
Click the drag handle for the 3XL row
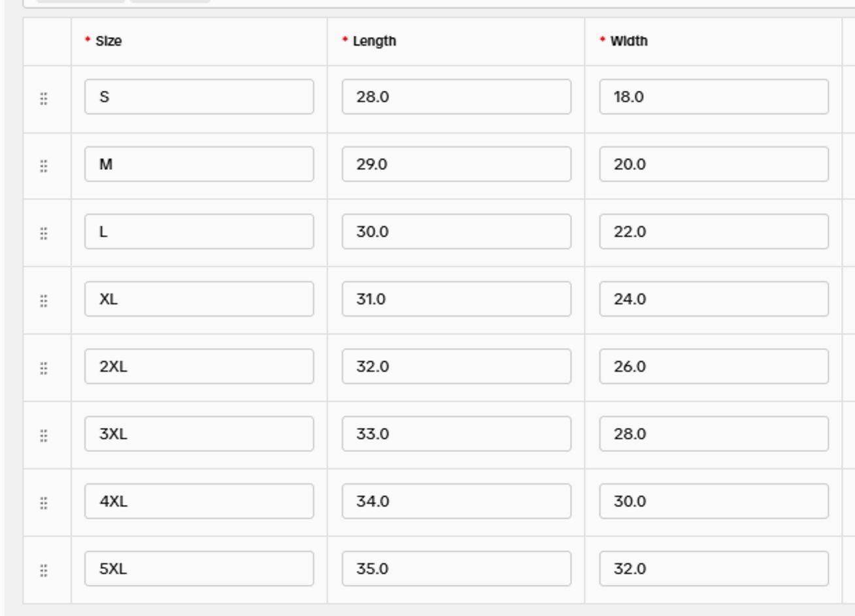pyautogui.click(x=44, y=436)
